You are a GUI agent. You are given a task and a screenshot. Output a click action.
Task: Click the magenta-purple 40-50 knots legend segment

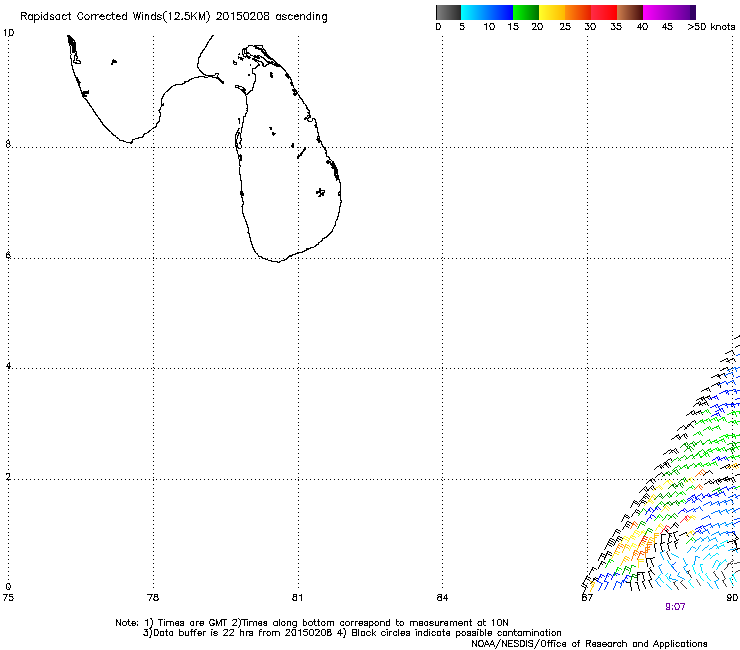point(669,12)
